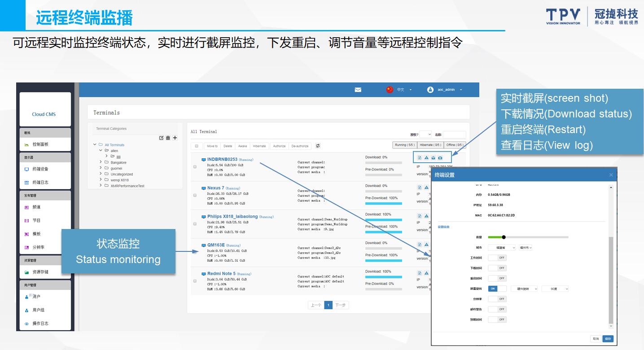This screenshot has height=350, width=644.
Task: Click the 名称 search input field
Action: click(454, 134)
